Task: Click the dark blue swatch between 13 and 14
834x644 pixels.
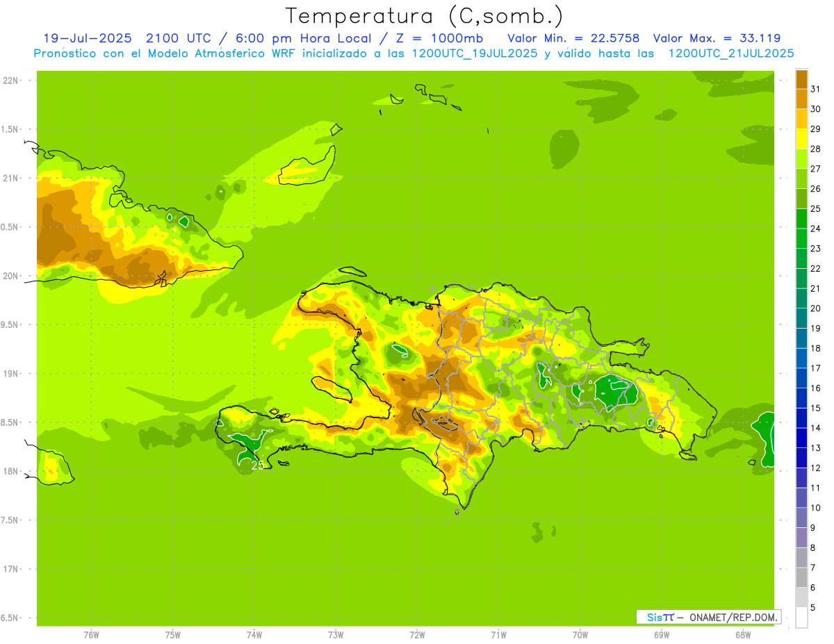Action: [801, 438]
